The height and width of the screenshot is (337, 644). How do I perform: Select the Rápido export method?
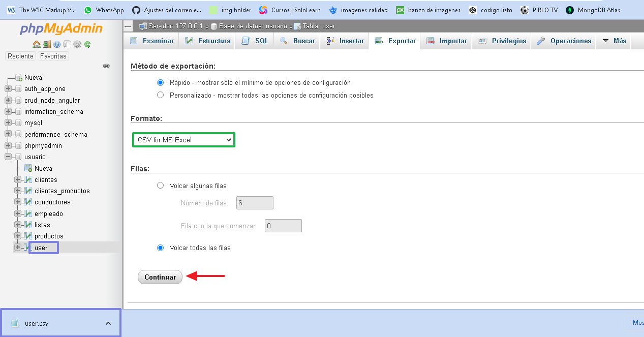pyautogui.click(x=160, y=82)
